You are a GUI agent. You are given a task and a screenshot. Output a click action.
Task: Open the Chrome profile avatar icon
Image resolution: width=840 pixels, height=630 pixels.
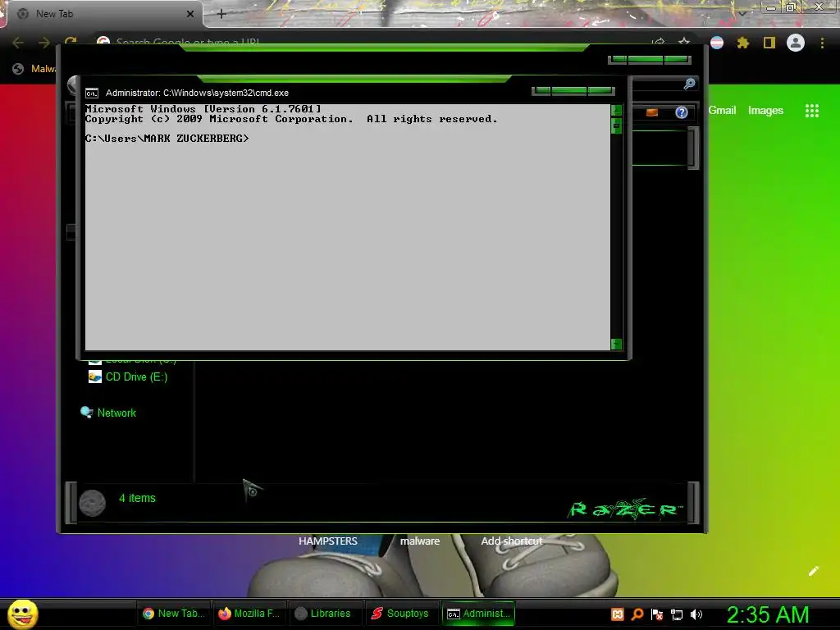(796, 43)
